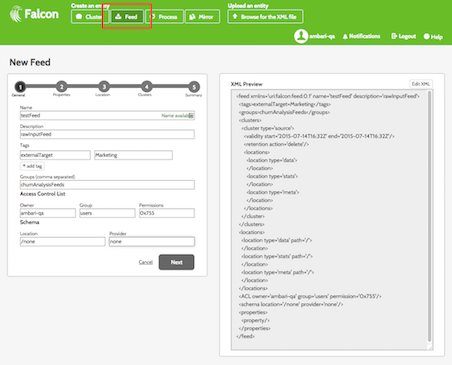The image size is (452, 365).
Task: Go to wizard step 5 Summary
Action: pyautogui.click(x=194, y=87)
